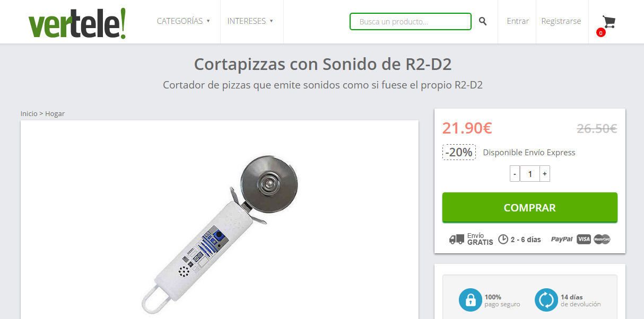This screenshot has height=319, width=644.
Task: Click the search magnifier icon
Action: pos(483,21)
